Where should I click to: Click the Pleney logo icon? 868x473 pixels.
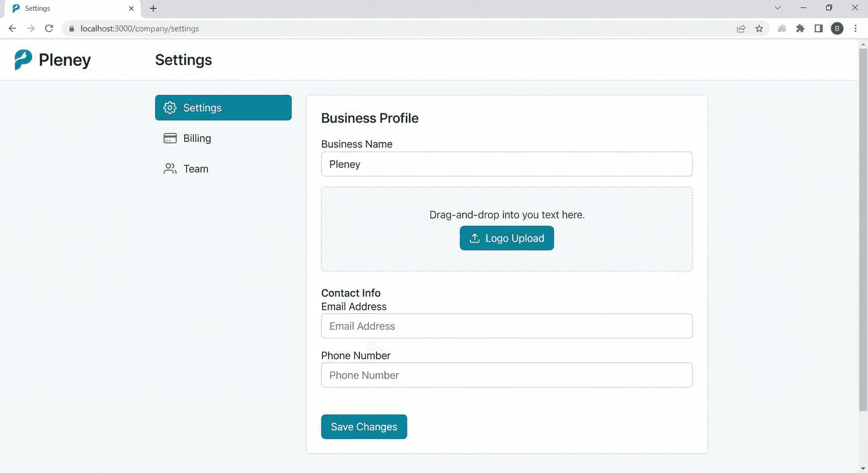point(23,60)
